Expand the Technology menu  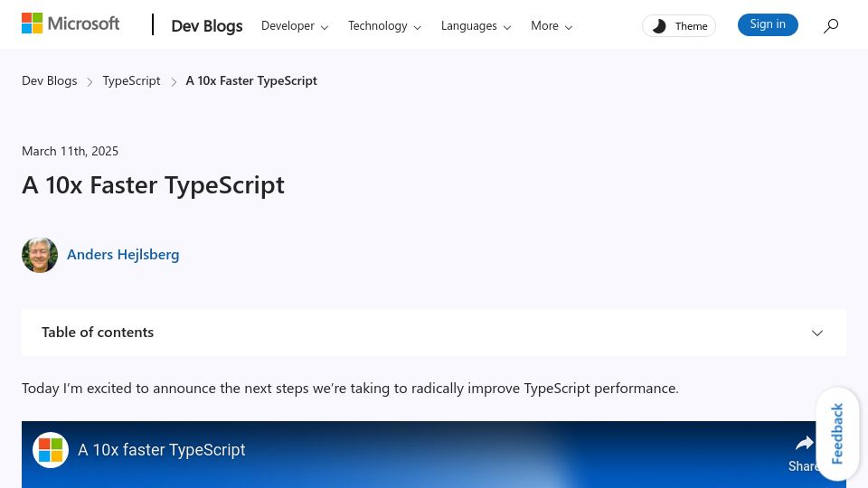coord(384,26)
